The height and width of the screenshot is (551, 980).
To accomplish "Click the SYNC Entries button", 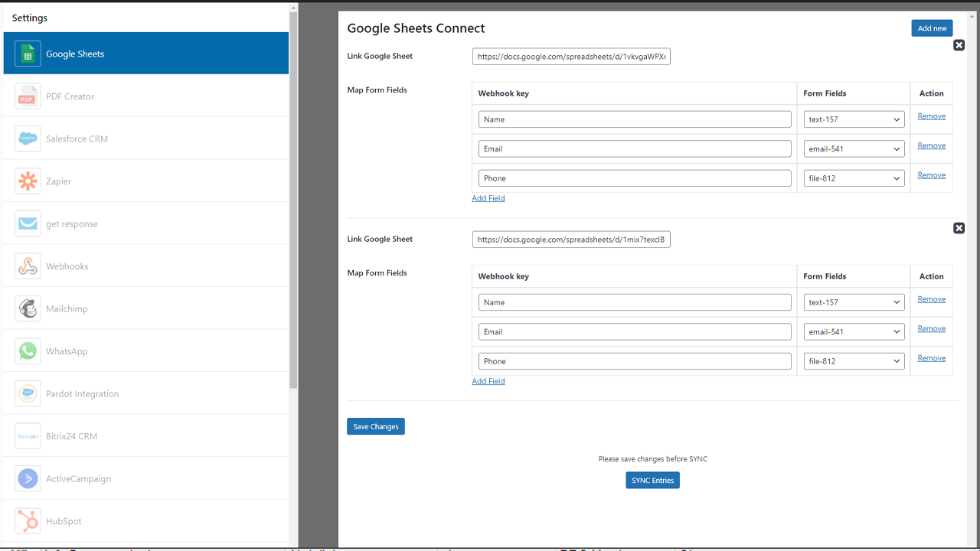I will [x=652, y=481].
